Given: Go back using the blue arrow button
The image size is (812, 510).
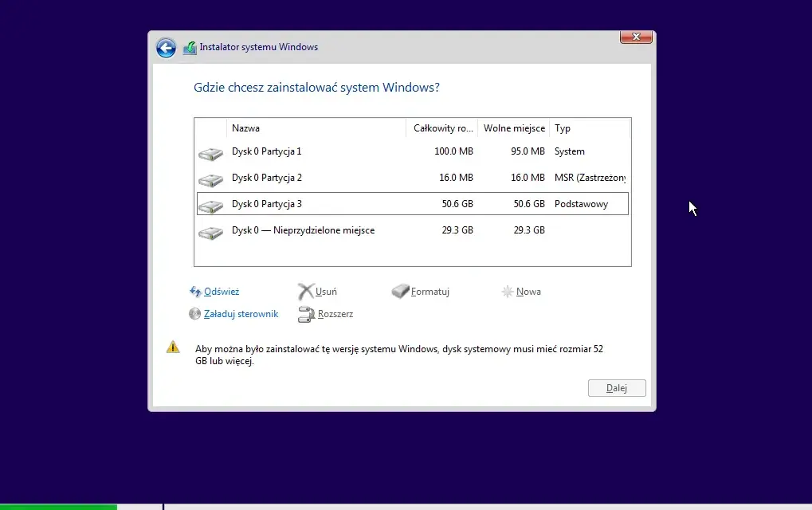Looking at the screenshot, I should pos(166,48).
